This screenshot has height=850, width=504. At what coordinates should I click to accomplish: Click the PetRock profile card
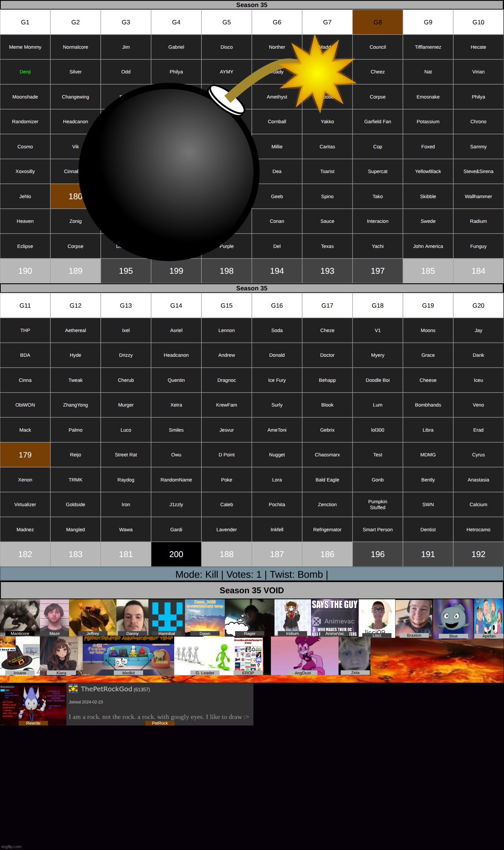click(160, 705)
